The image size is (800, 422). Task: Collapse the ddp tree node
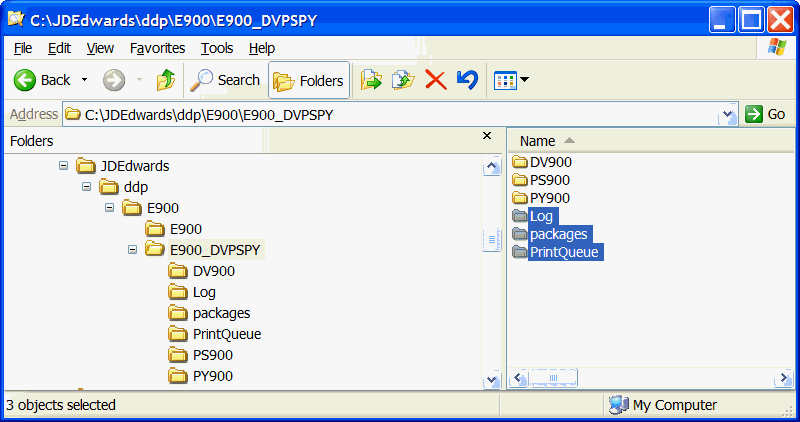point(86,187)
